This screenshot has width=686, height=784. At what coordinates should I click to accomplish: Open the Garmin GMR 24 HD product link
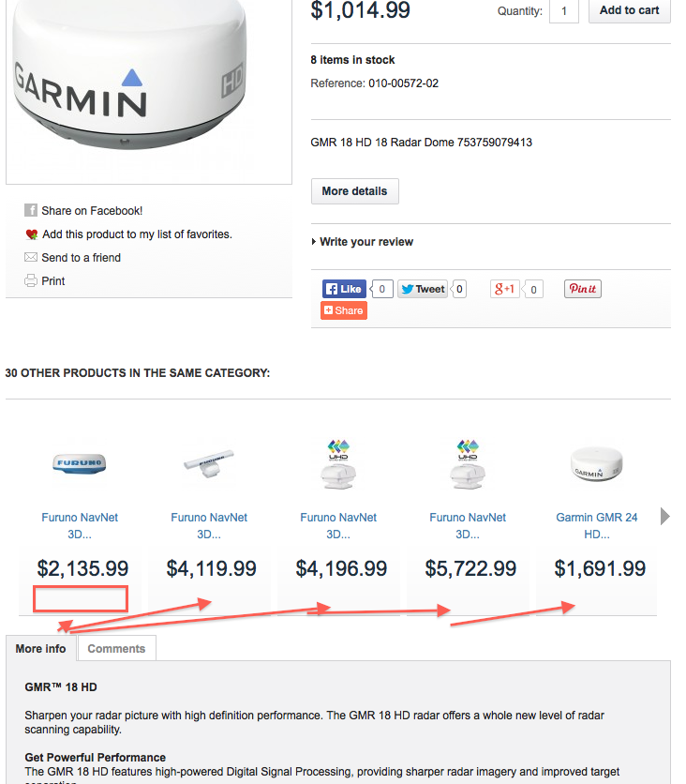(597, 525)
